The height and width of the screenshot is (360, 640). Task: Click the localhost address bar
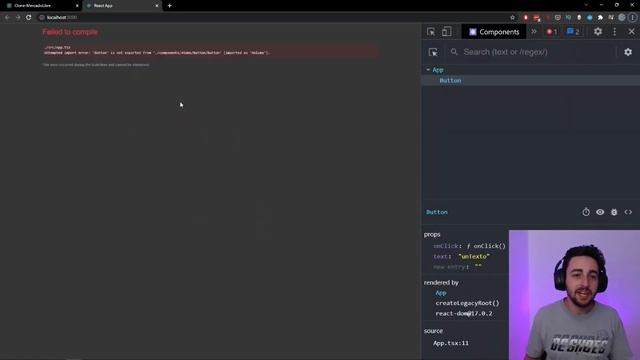273,17
